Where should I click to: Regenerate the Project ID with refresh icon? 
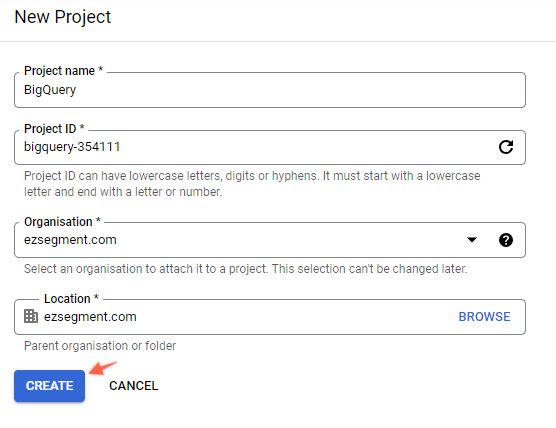coord(506,147)
